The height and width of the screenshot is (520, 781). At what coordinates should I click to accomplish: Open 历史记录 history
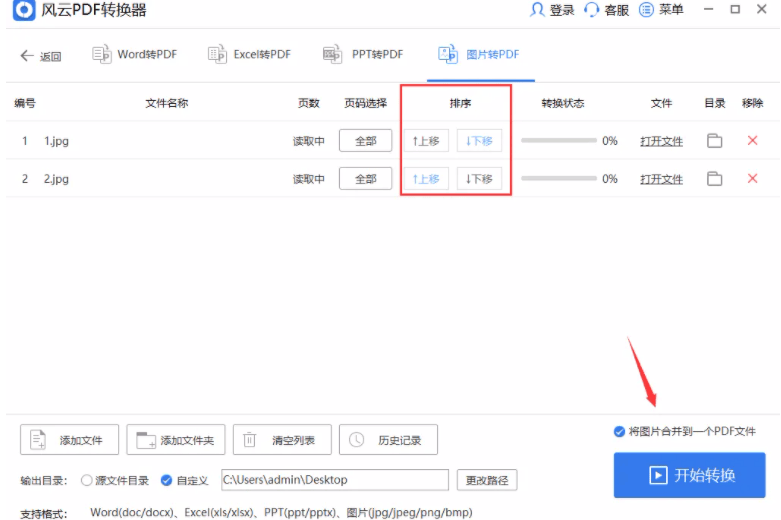point(389,440)
